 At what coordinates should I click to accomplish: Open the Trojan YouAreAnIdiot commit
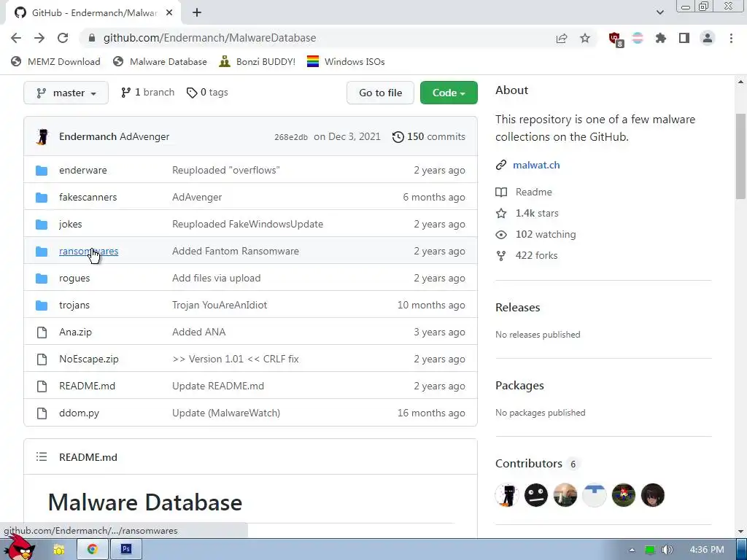(220, 306)
